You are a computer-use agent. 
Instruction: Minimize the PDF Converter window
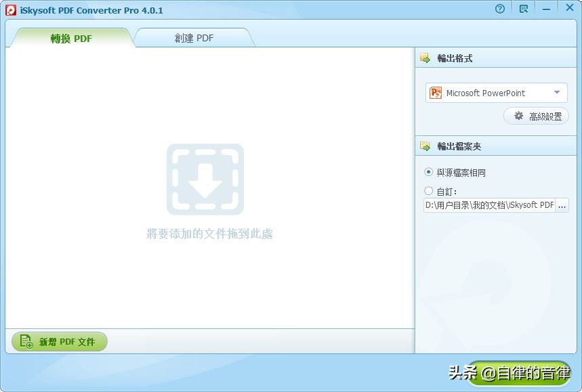point(546,9)
